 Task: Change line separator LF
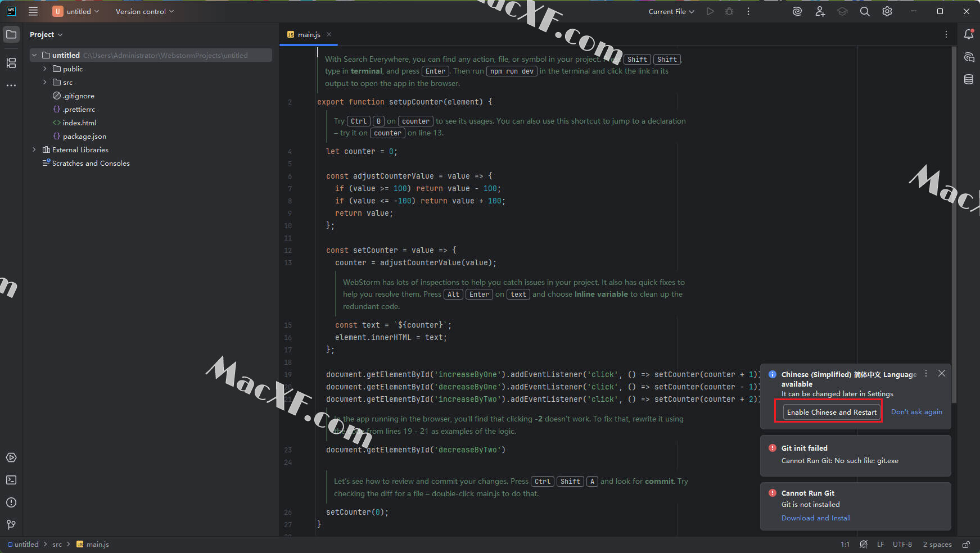(880, 544)
